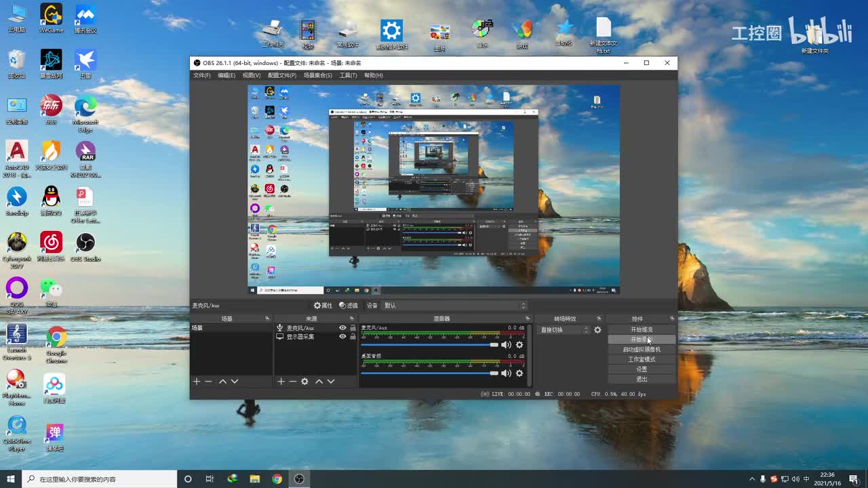Open the 滤镜 filters button
The height and width of the screenshot is (488, 868).
click(349, 306)
